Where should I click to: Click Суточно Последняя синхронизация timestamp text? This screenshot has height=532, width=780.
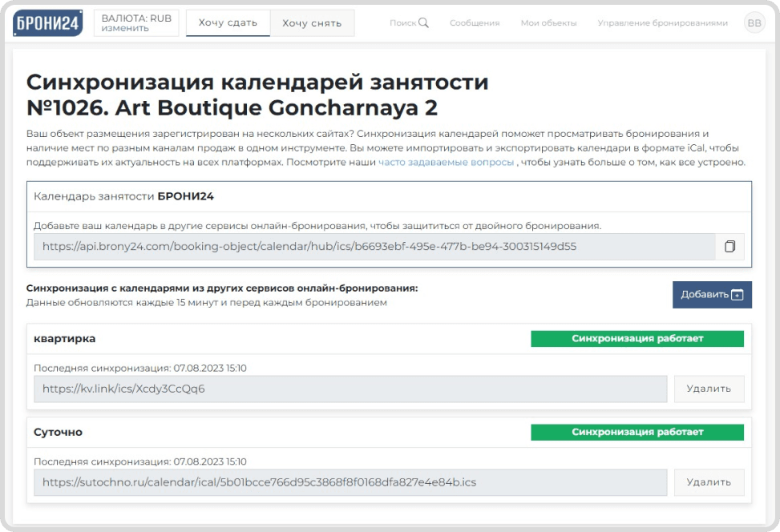point(140,461)
